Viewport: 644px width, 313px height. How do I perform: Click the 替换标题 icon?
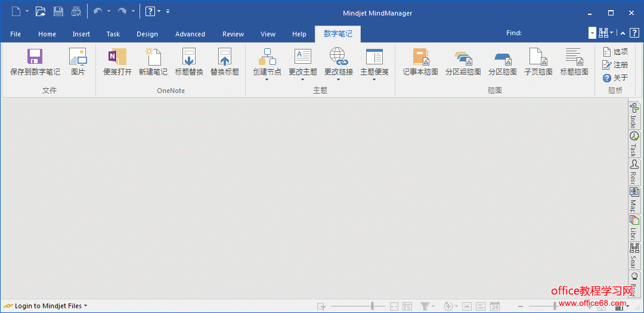225,57
